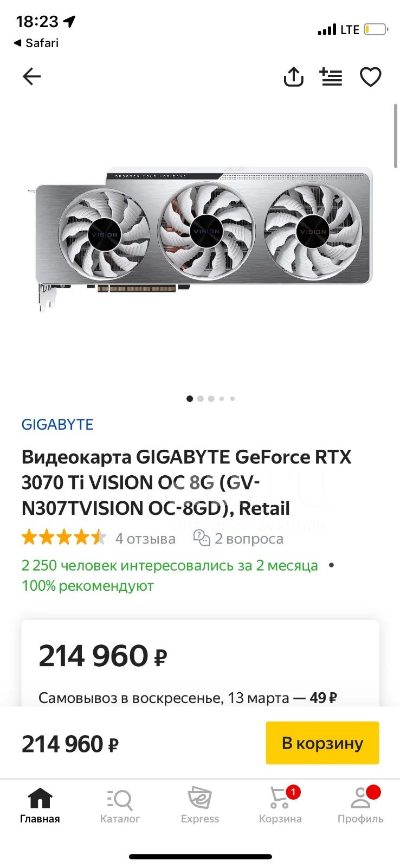The width and height of the screenshot is (400, 868).
Task: Open the Корзина cart tab
Action: pos(280,806)
